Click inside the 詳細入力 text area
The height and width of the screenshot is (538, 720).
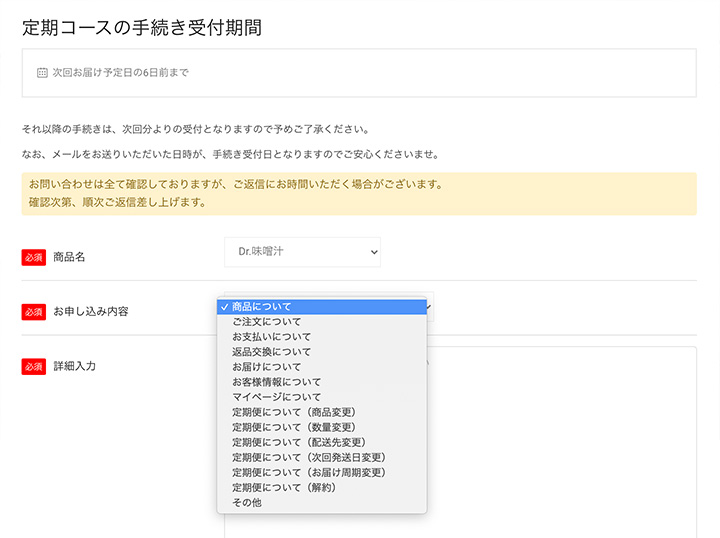tap(562, 442)
